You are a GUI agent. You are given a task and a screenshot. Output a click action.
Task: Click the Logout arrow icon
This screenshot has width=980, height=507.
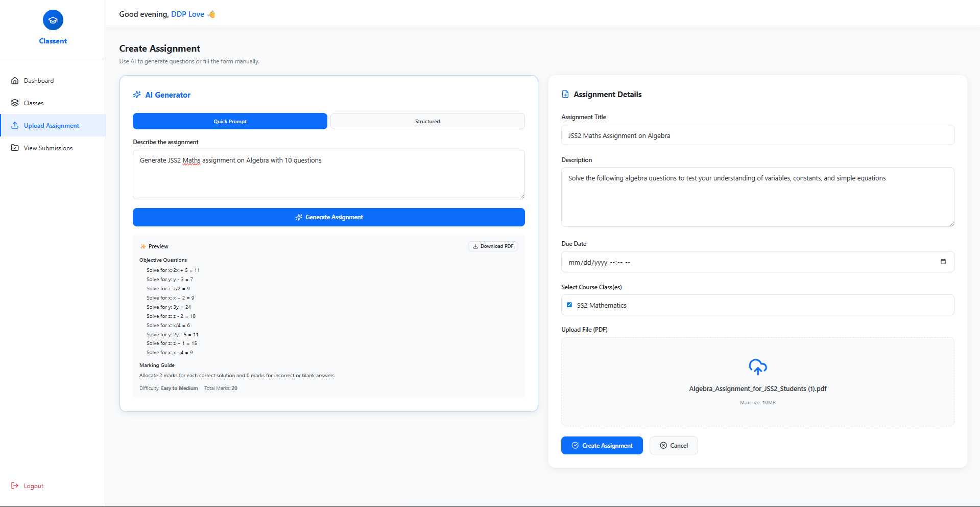(x=15, y=486)
